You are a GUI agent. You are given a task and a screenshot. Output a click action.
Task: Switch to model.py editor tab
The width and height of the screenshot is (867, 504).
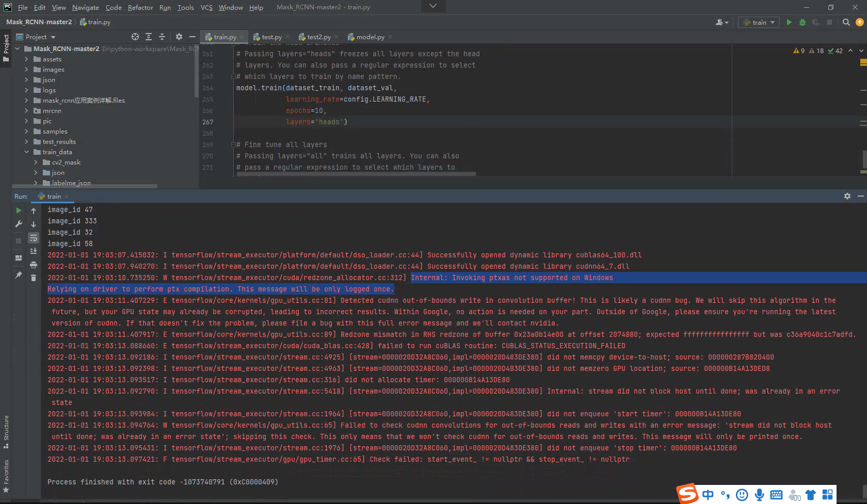[x=370, y=37]
